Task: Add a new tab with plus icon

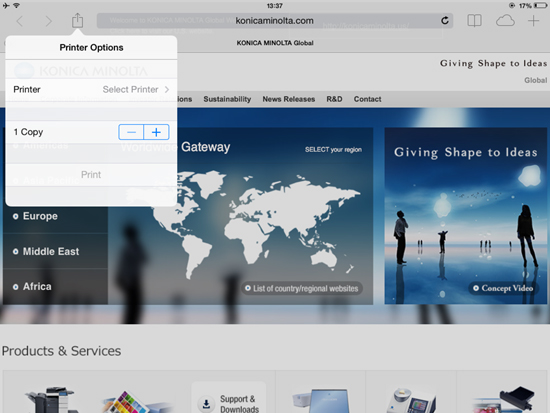Action: pos(533,21)
